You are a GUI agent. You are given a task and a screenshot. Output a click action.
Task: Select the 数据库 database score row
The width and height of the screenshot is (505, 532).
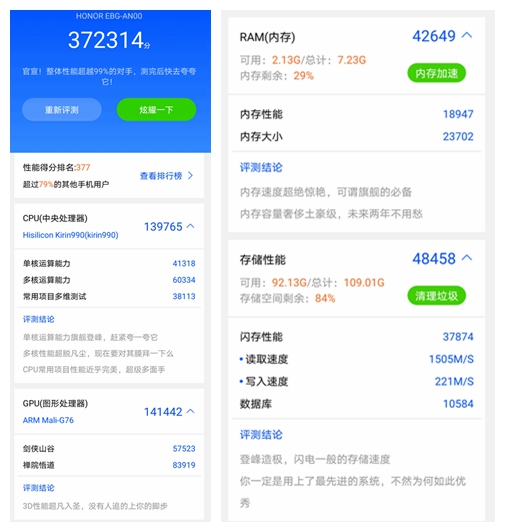(x=356, y=404)
